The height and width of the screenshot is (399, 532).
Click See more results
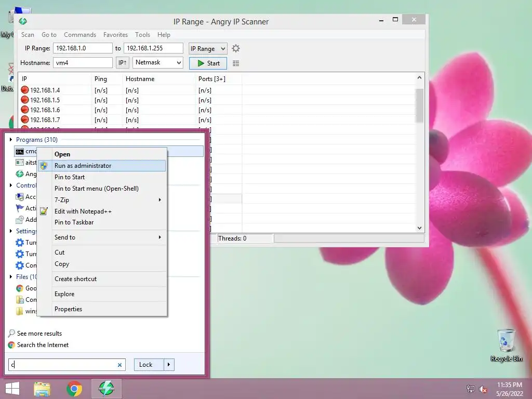pyautogui.click(x=39, y=334)
